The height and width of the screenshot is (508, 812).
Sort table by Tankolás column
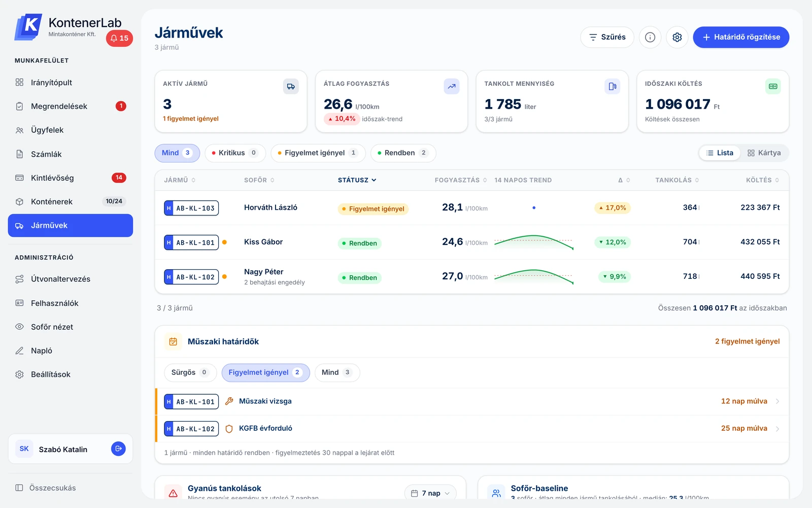click(x=677, y=180)
